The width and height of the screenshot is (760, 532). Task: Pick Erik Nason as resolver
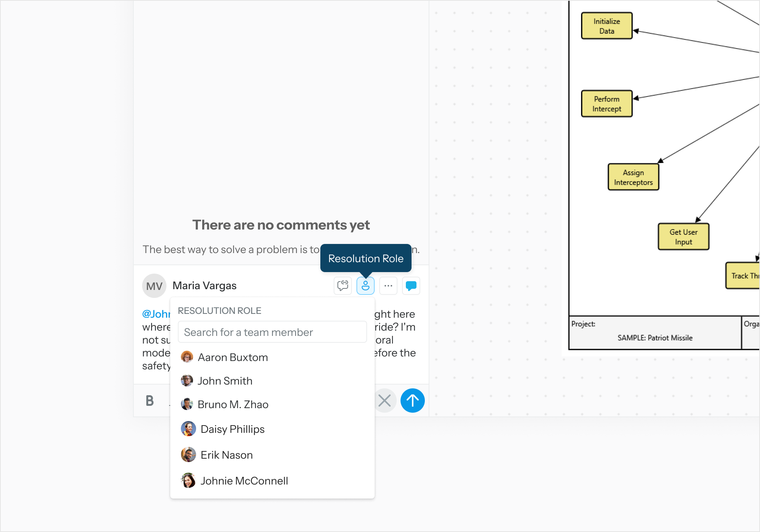pos(226,454)
